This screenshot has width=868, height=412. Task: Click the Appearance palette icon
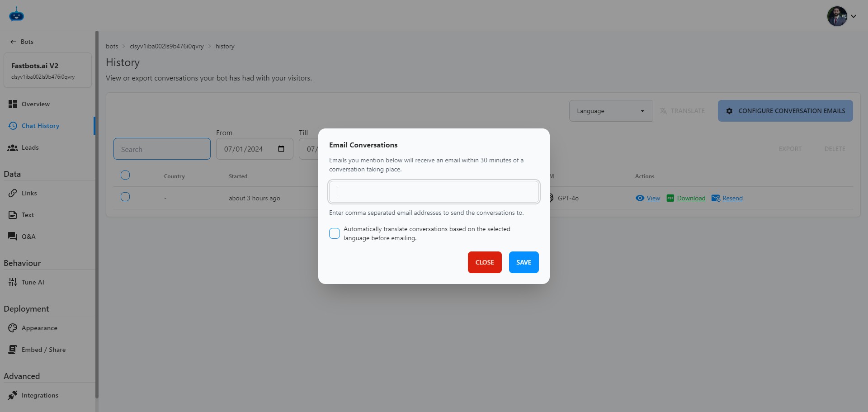[13, 328]
